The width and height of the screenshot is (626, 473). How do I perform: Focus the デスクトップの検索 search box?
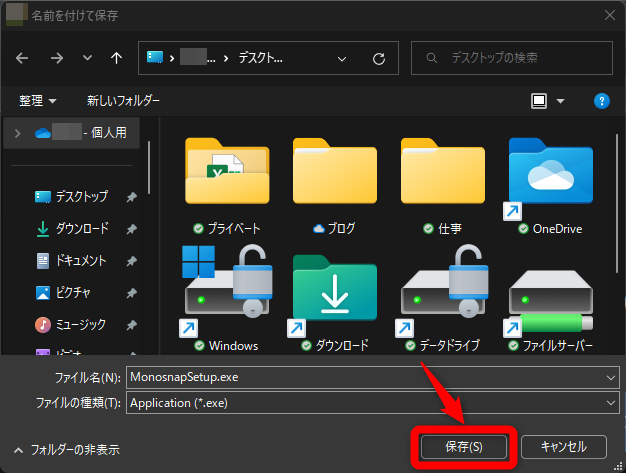click(512, 58)
